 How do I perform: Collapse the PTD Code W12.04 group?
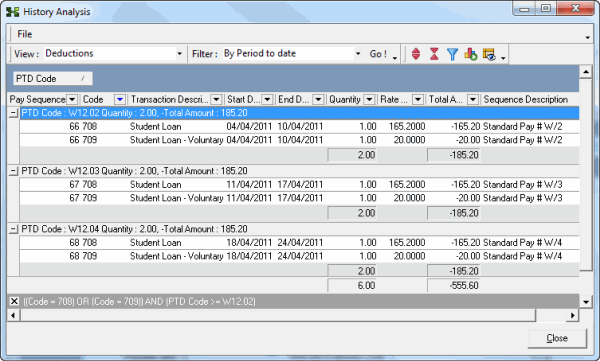[13, 229]
